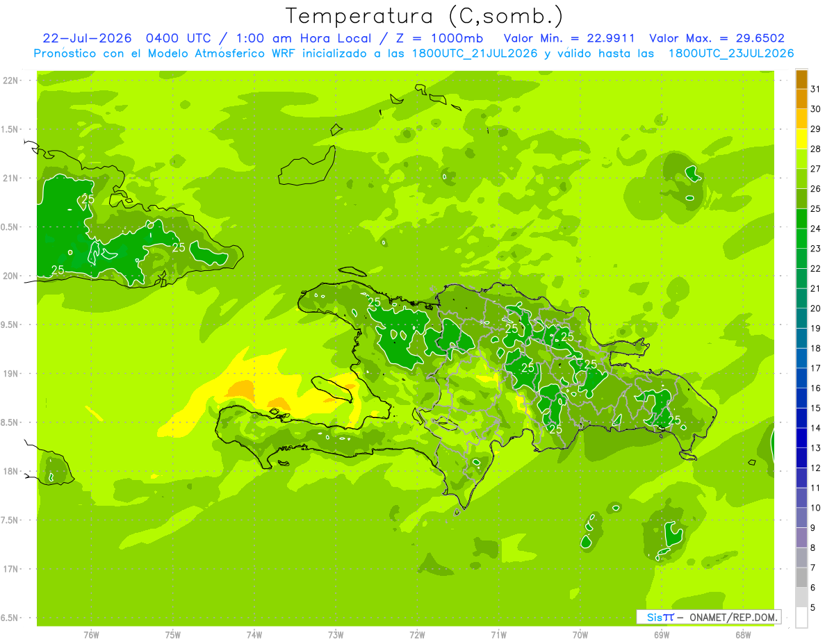834x644 pixels.
Task: Select the purple 9 degree legend color
Action: (x=801, y=518)
